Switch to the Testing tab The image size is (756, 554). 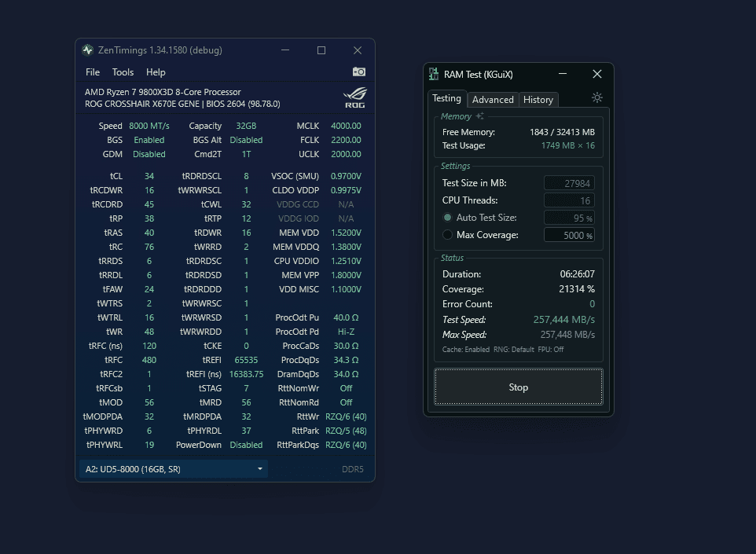coord(447,99)
